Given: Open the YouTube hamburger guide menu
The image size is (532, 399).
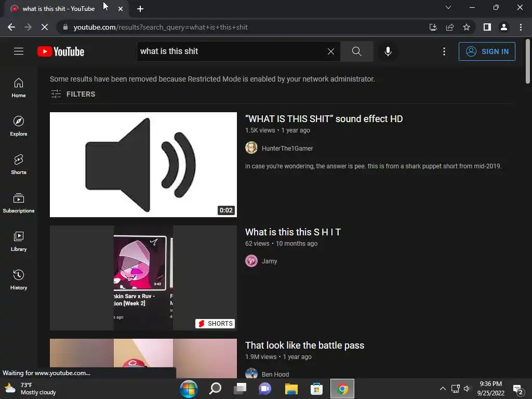Looking at the screenshot, I should pyautogui.click(x=19, y=51).
